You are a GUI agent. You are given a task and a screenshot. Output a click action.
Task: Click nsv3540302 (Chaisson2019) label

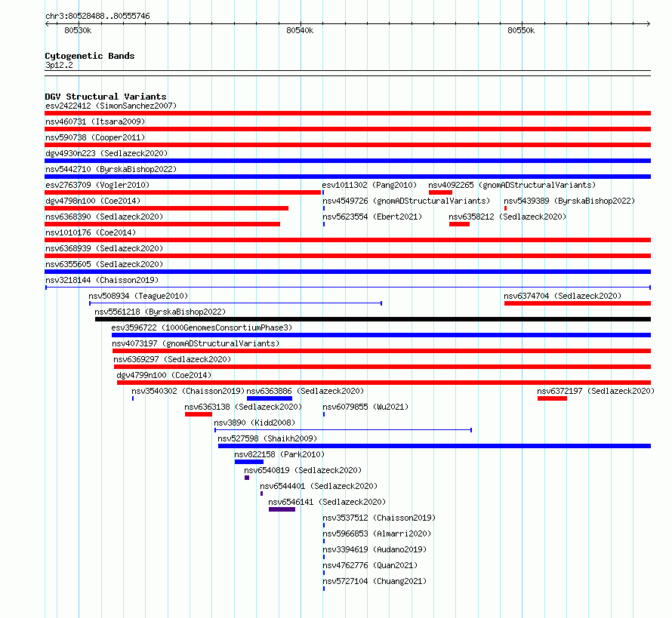[x=188, y=391]
